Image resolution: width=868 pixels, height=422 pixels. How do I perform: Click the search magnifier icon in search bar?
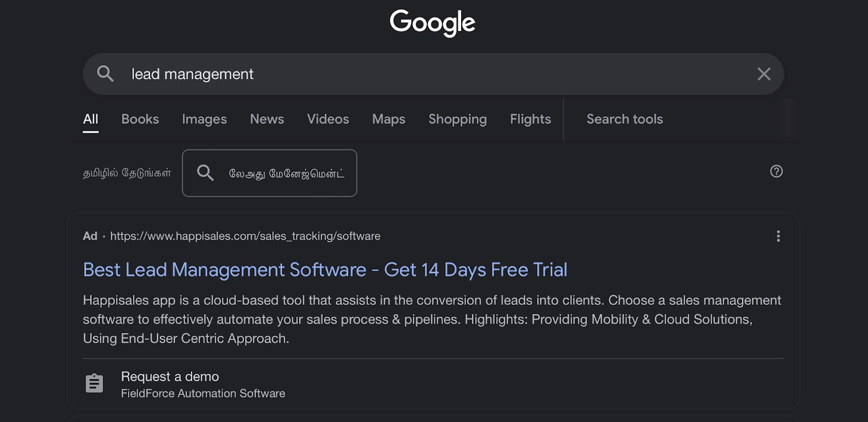(x=105, y=74)
